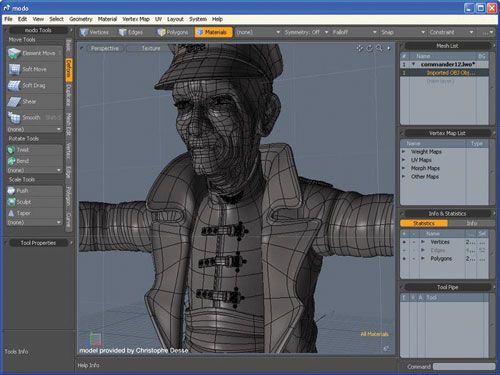This screenshot has width=500, height=375.
Task: Select the Sculpt tool
Action: 35,202
